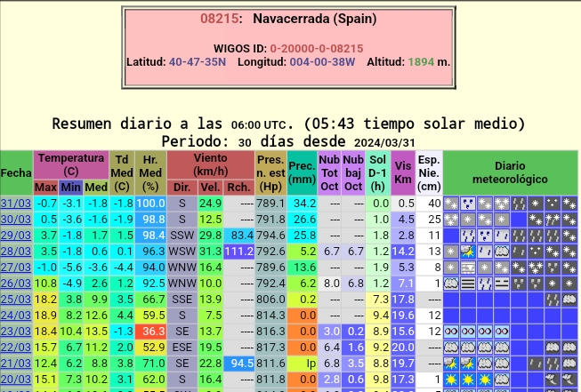Click the last dark cloud icon in the 22/03 row
The height and width of the screenshot is (392, 581).
(569, 348)
